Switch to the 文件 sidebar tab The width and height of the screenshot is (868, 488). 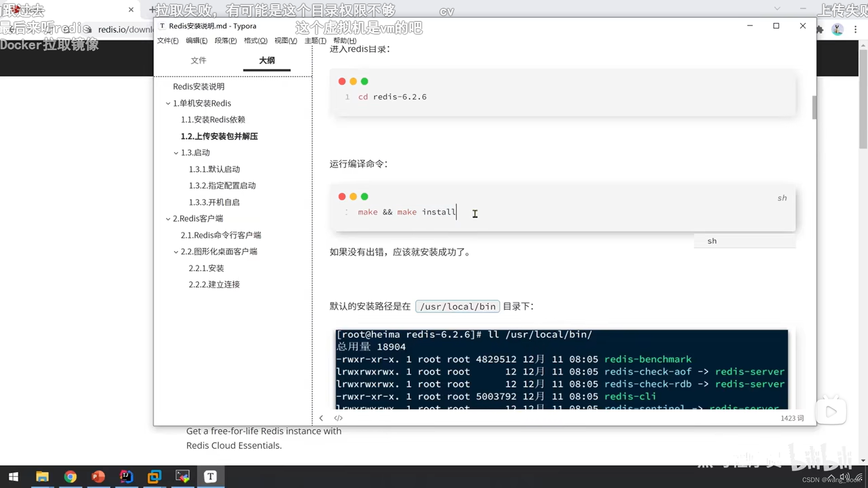coord(198,60)
